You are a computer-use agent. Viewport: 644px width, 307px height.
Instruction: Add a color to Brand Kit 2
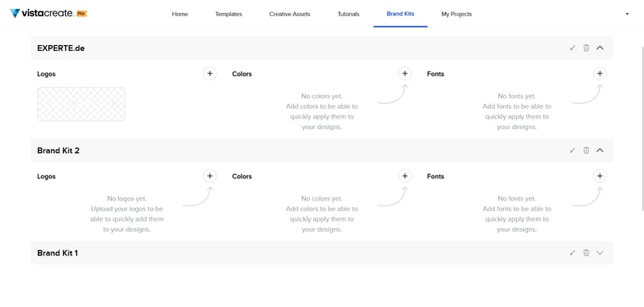[405, 176]
